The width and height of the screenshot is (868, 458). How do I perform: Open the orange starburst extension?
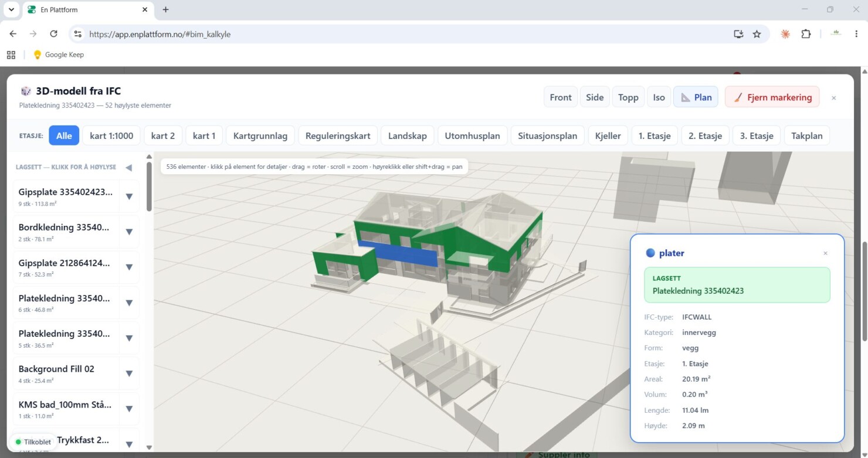(x=785, y=34)
